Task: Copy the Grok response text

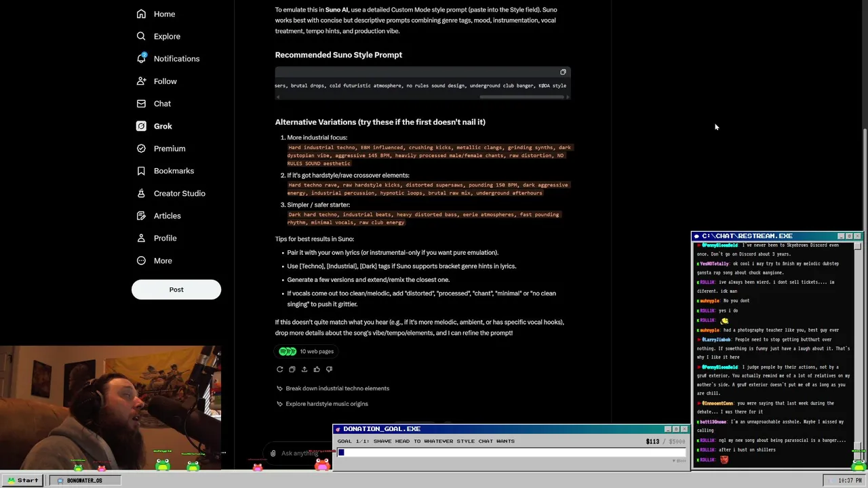Action: (x=292, y=369)
